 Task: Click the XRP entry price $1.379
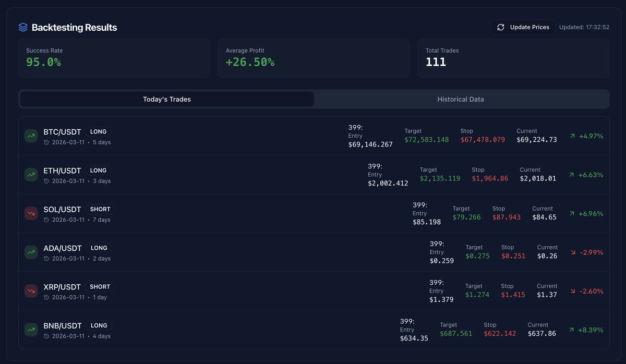(441, 299)
